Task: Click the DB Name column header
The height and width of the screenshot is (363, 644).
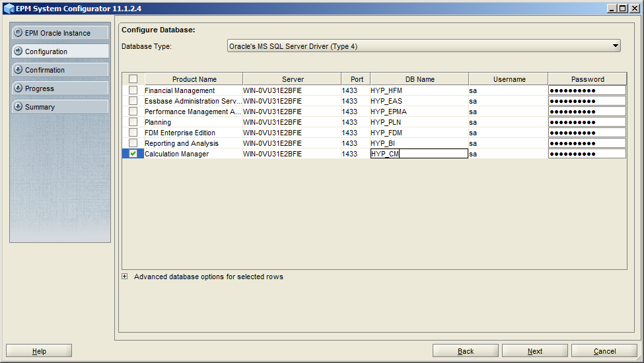Action: coord(419,79)
